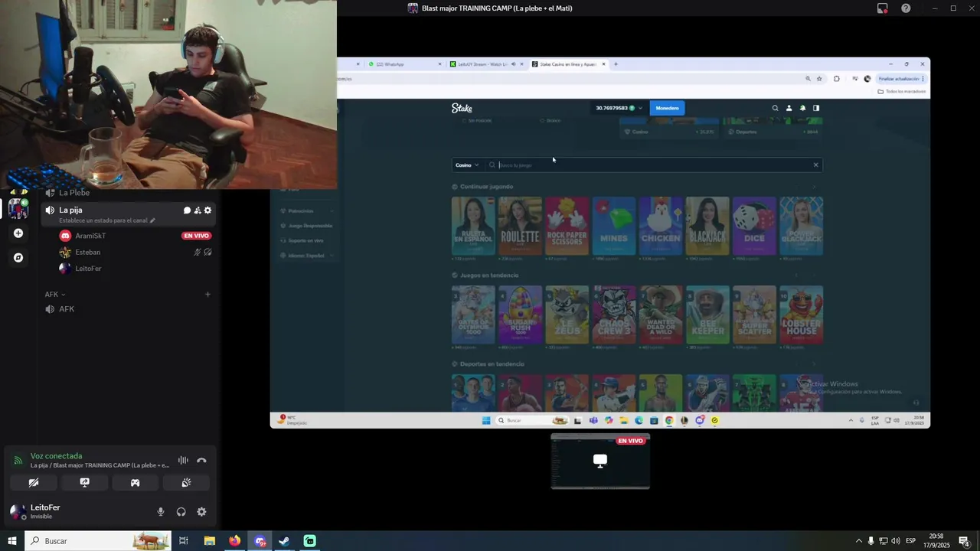Open Rock Paper Scissors game tile
Screen dimensions: 980x551
(x=567, y=226)
